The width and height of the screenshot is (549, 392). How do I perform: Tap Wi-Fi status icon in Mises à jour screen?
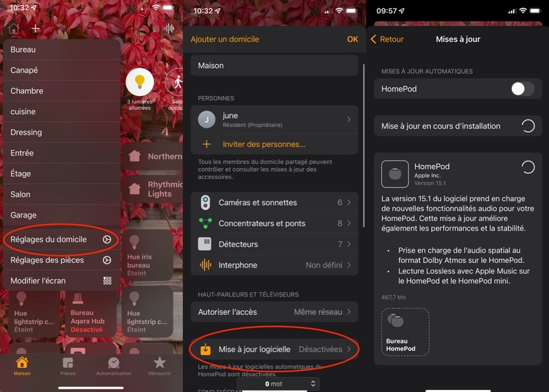pos(522,11)
